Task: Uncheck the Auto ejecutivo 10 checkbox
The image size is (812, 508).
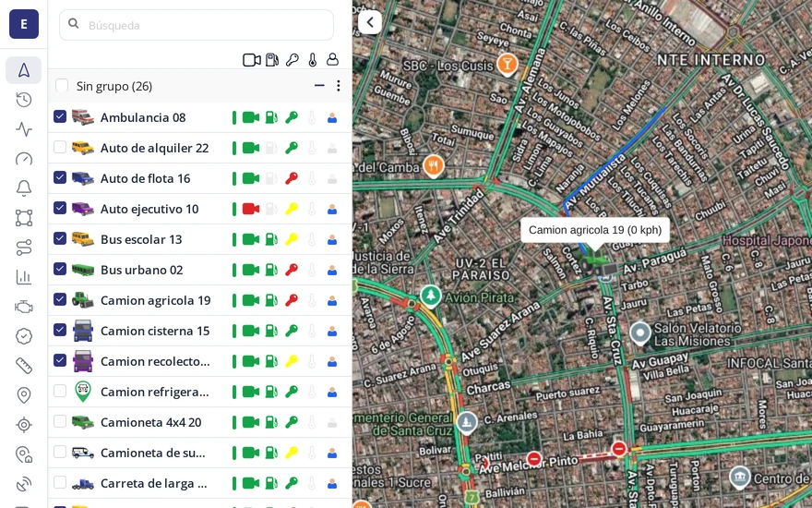Action: (x=60, y=208)
